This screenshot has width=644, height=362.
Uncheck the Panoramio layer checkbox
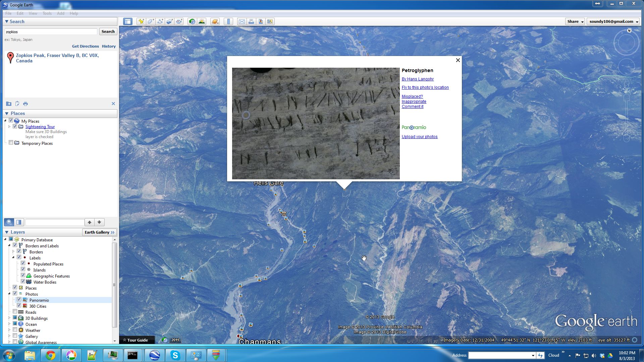(19, 300)
